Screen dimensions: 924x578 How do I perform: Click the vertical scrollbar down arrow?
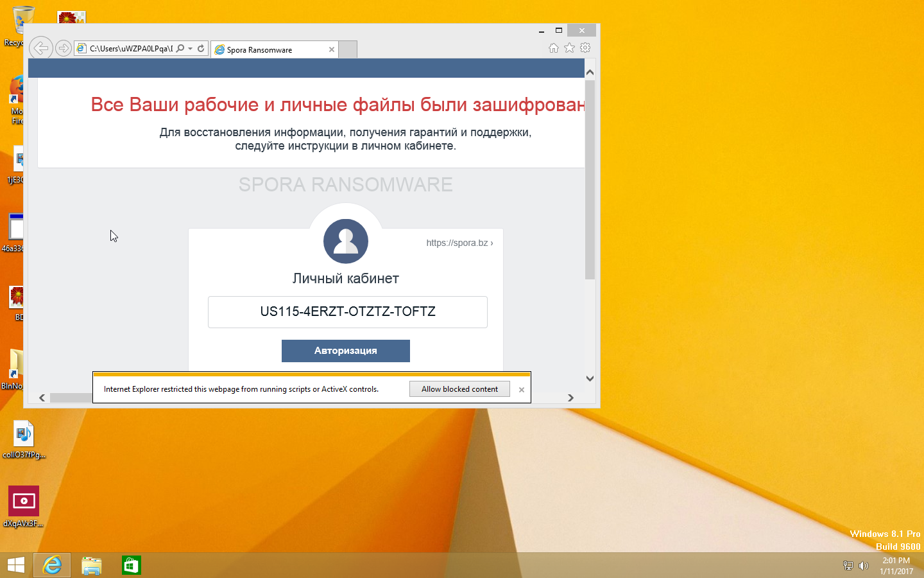pos(590,379)
